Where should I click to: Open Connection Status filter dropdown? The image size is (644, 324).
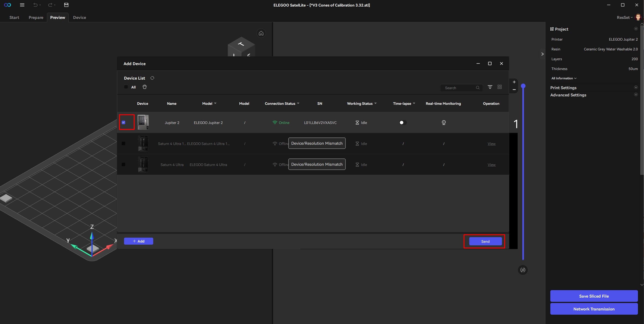click(x=298, y=103)
